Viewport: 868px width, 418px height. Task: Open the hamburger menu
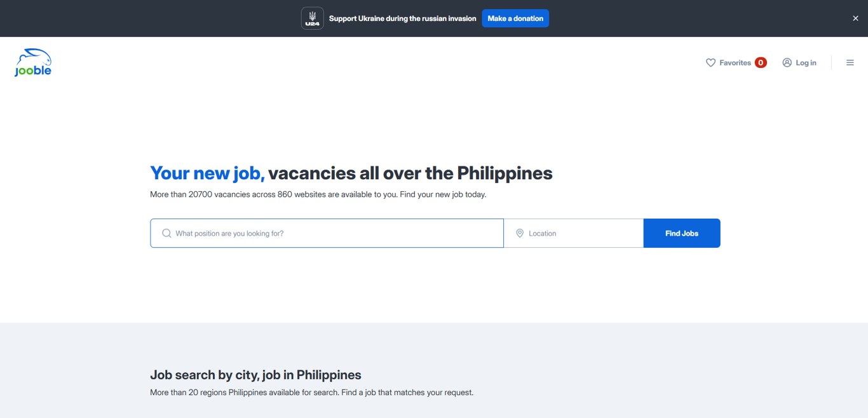click(x=850, y=62)
